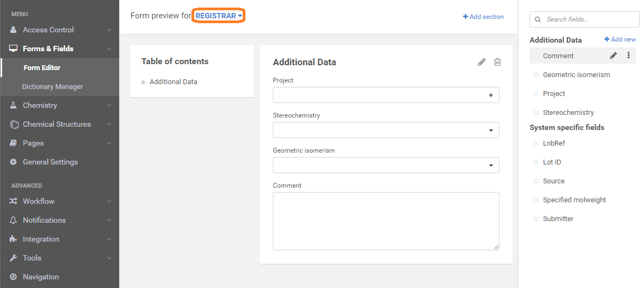The height and width of the screenshot is (288, 644).
Task: Open REGISTRAR form preview dropdown
Action: [x=218, y=16]
